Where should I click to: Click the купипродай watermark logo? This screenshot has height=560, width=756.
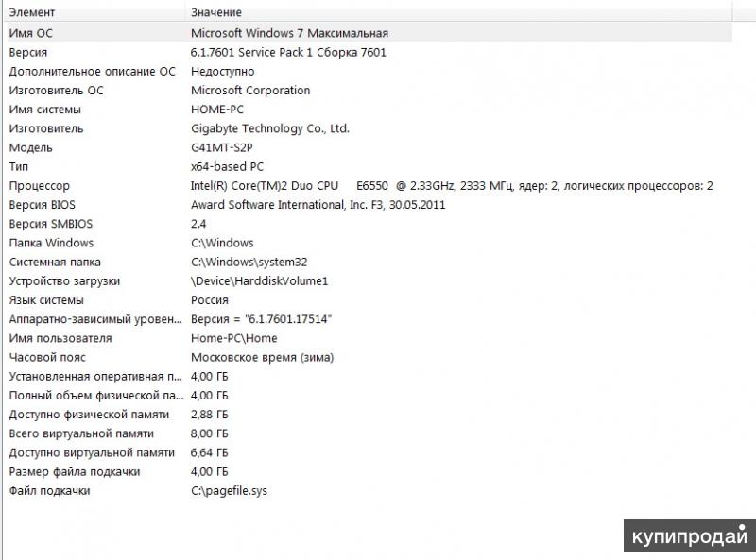point(689,535)
